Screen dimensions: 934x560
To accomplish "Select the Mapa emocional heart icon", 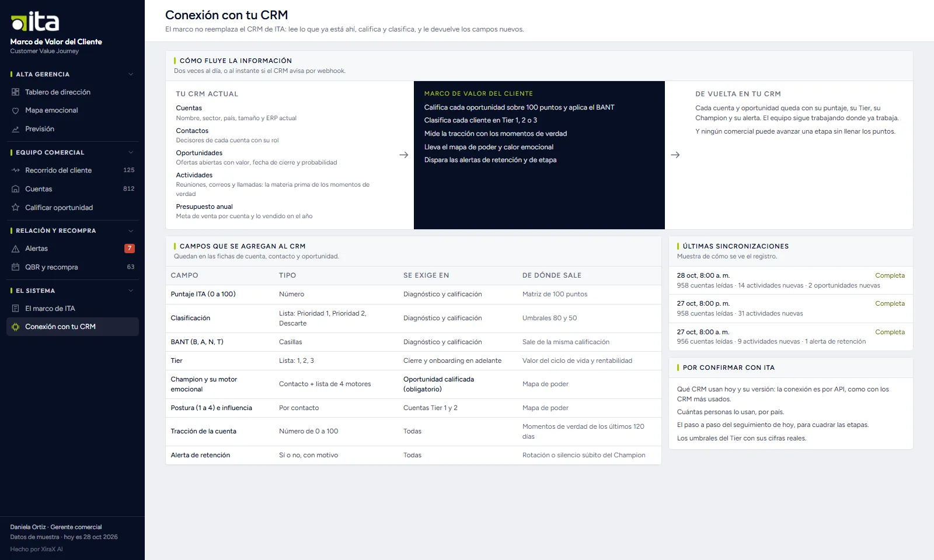I will pos(15,110).
